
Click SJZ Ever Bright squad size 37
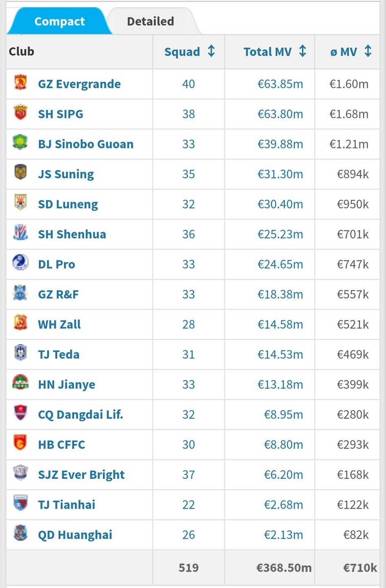click(x=188, y=475)
